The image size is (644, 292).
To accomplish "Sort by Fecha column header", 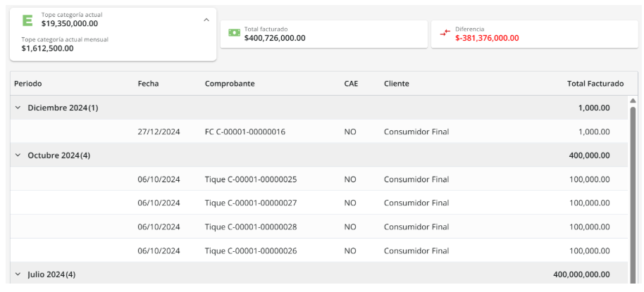I will 148,83.
